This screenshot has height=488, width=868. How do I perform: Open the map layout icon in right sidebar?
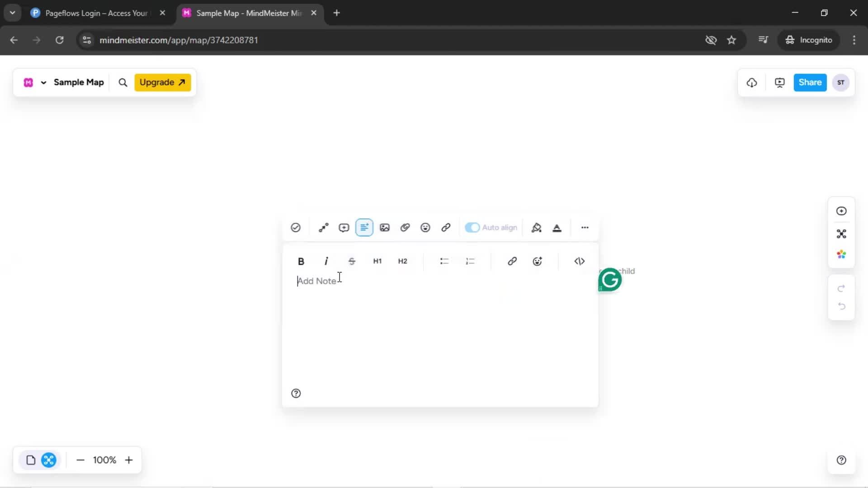tap(841, 234)
